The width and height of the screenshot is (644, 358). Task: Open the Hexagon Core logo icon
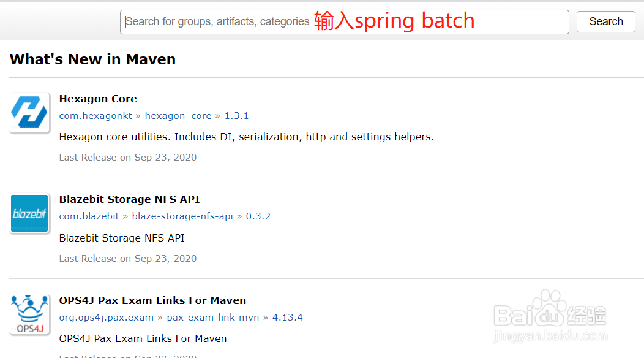(x=29, y=112)
